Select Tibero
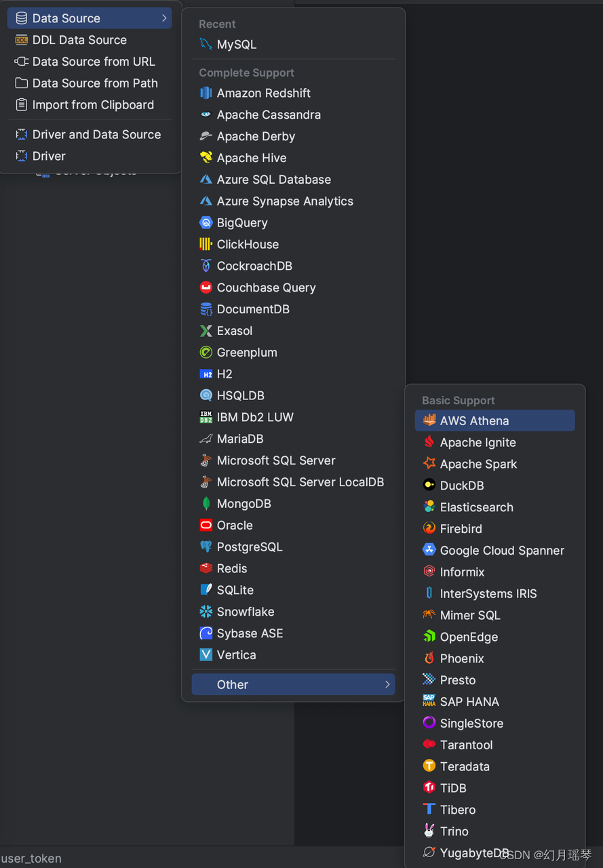The height and width of the screenshot is (868, 603). 494,810
